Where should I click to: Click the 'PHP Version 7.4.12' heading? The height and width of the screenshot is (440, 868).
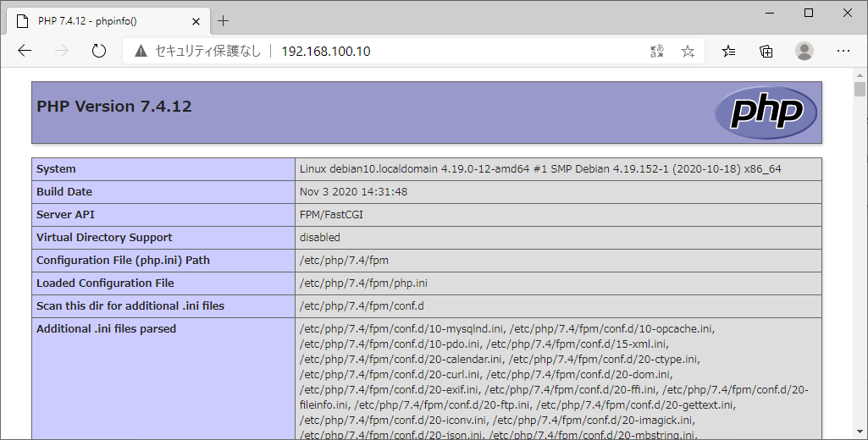[114, 107]
